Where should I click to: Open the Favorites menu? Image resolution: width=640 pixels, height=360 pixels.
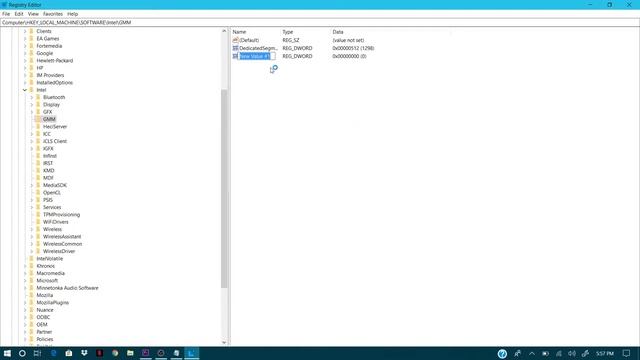pyautogui.click(x=53, y=14)
